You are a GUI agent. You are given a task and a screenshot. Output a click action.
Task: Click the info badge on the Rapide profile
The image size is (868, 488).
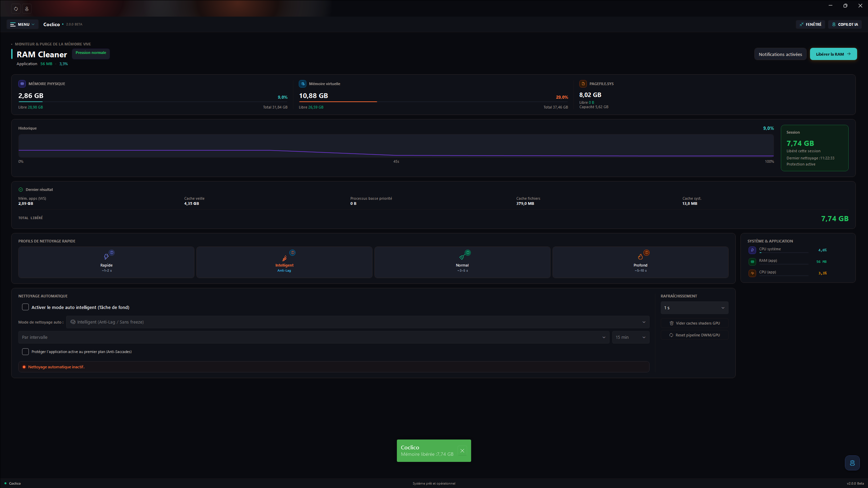click(x=112, y=253)
